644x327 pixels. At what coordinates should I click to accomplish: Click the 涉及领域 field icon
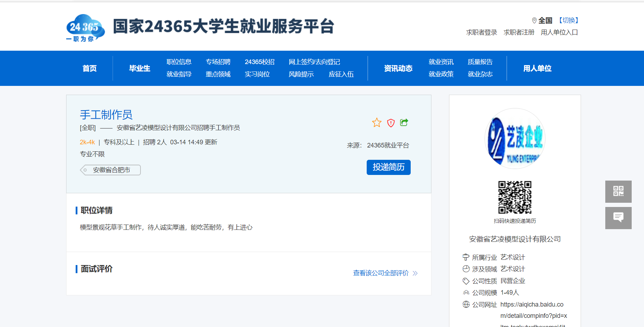[x=466, y=269]
